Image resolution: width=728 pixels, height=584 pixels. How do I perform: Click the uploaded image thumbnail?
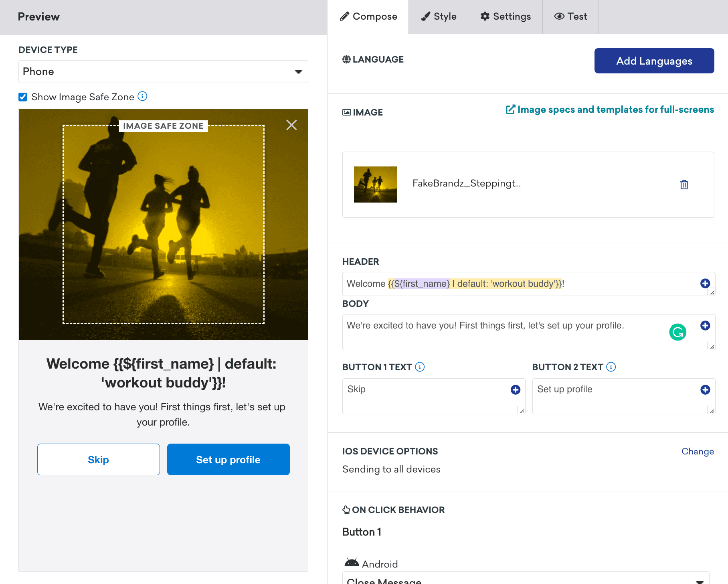click(375, 184)
